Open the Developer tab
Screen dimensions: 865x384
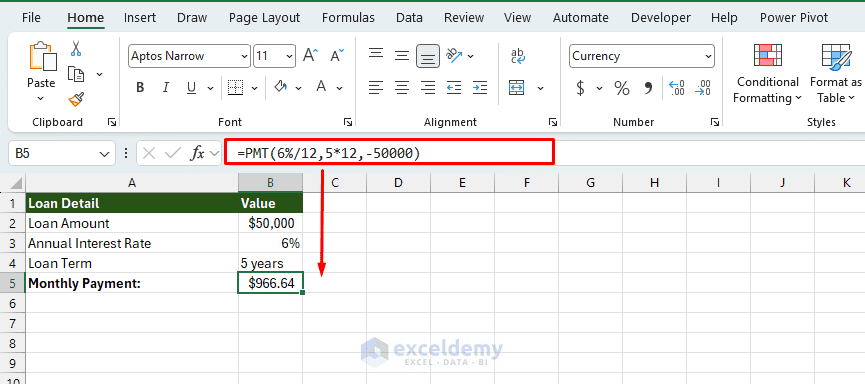point(661,18)
